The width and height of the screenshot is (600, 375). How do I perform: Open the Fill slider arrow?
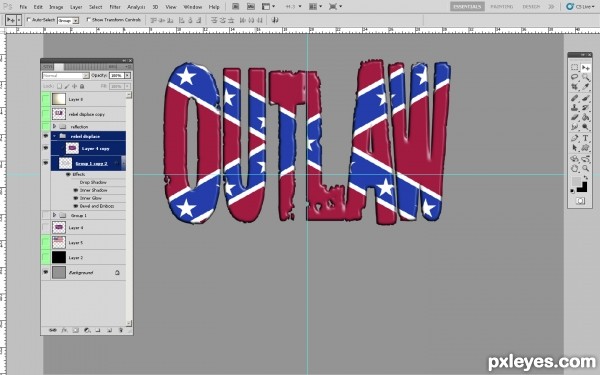point(127,86)
